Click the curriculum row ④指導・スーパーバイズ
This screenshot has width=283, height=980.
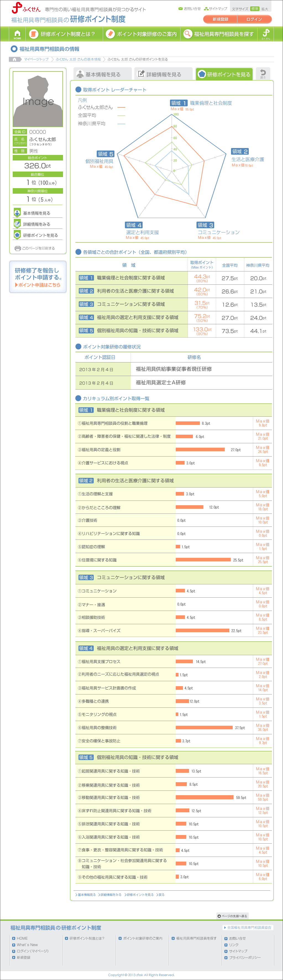(174, 631)
